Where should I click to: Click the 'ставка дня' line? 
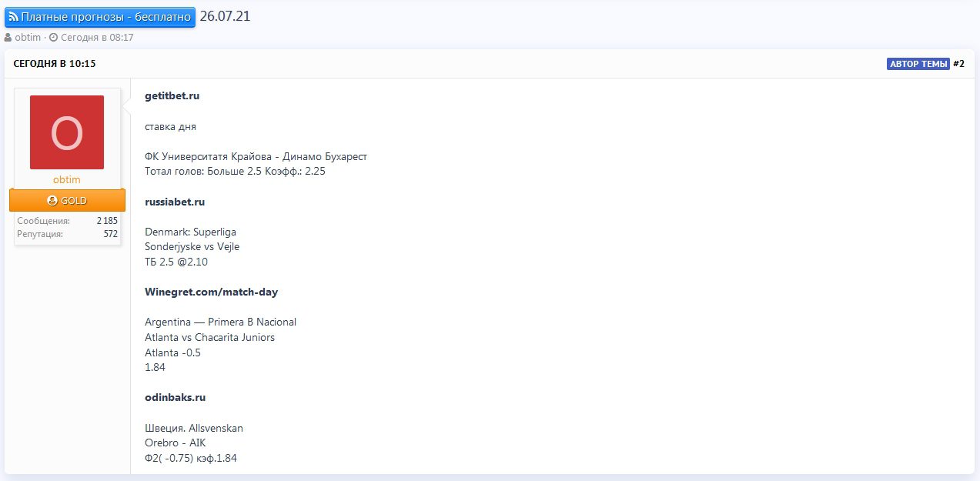[171, 126]
